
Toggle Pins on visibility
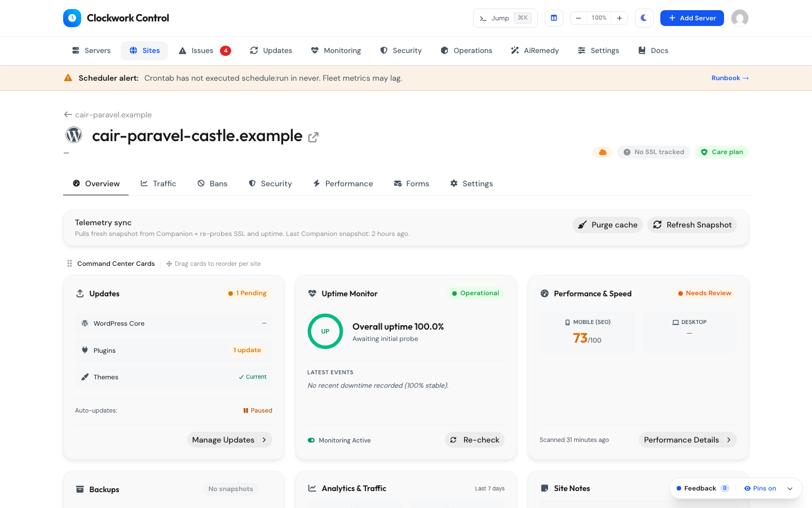coord(760,488)
